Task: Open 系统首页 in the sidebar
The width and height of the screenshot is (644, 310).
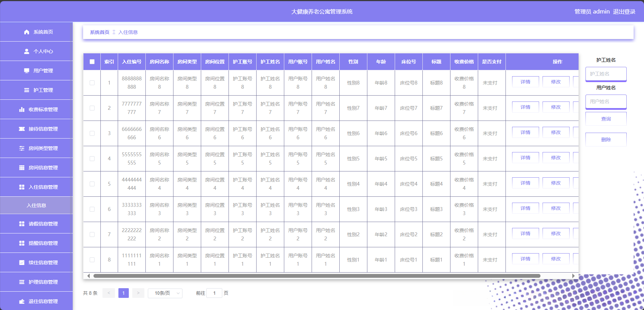Action: 36,32
